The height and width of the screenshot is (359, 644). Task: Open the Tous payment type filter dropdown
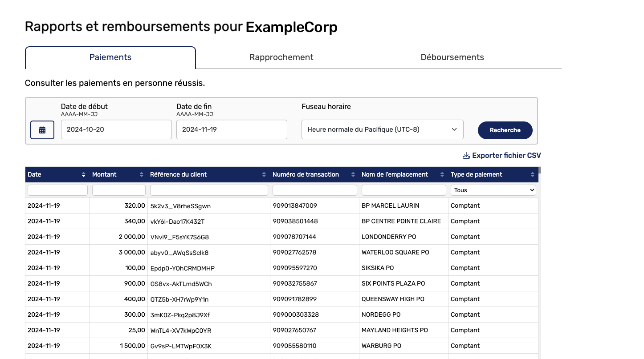[x=493, y=190]
